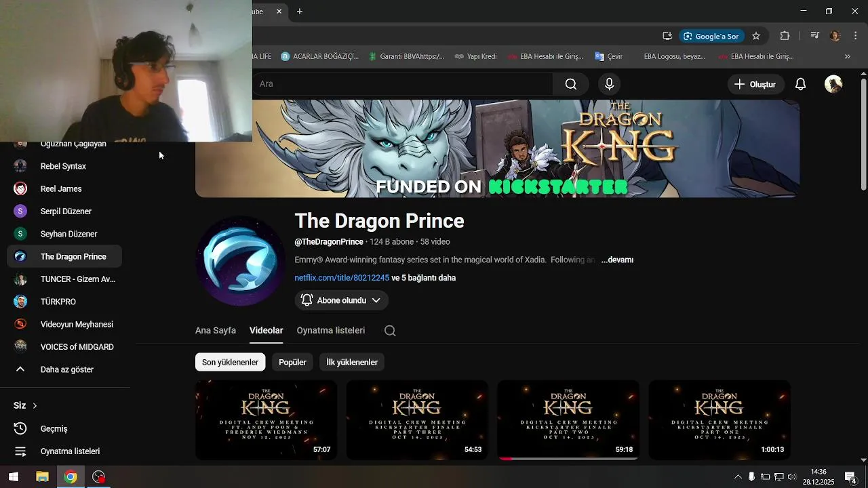Expand the Siz section chevron
The image size is (868, 488).
coord(35,406)
